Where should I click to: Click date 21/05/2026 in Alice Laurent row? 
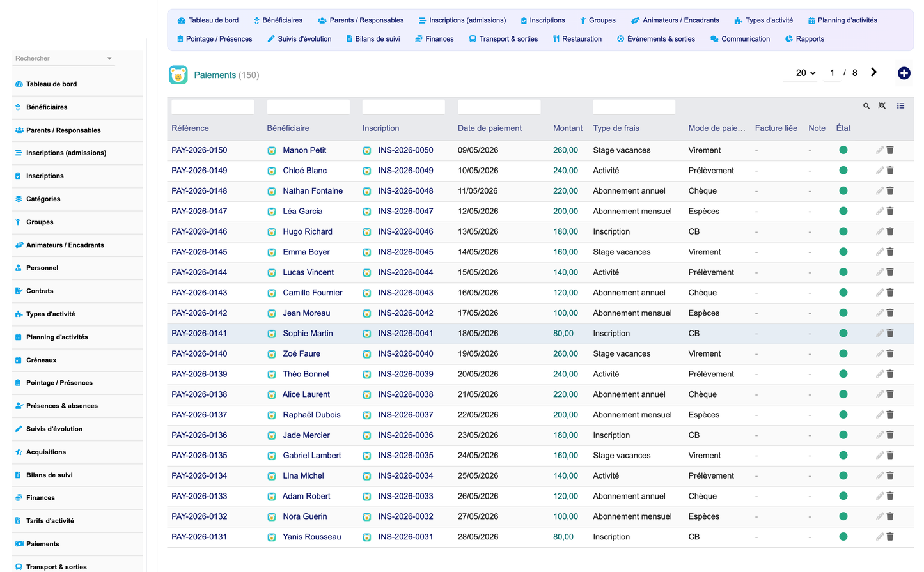pyautogui.click(x=478, y=394)
